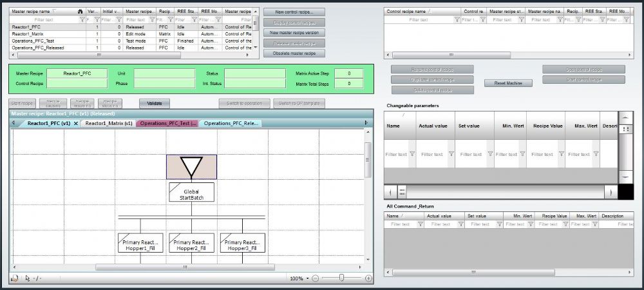The width and height of the screenshot is (644, 290).
Task: Switch to the Reactor1_Matrix (v1) tab
Action: 109,123
